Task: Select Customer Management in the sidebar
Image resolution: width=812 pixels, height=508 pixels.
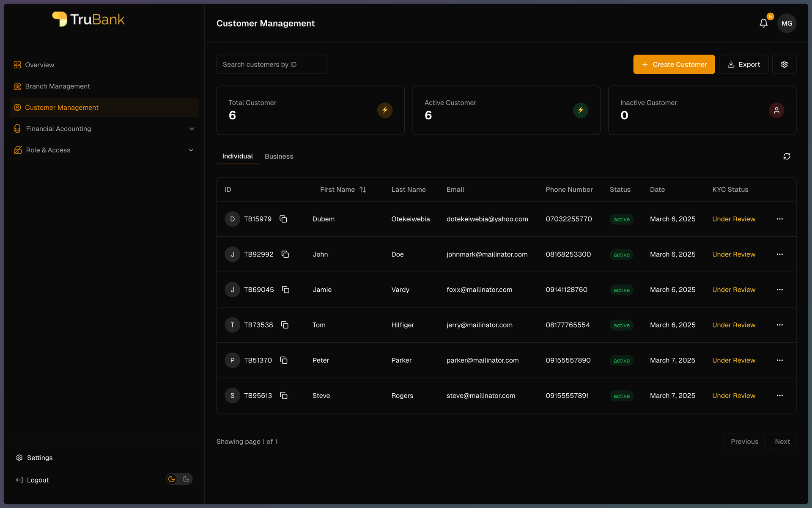Action: click(x=62, y=107)
